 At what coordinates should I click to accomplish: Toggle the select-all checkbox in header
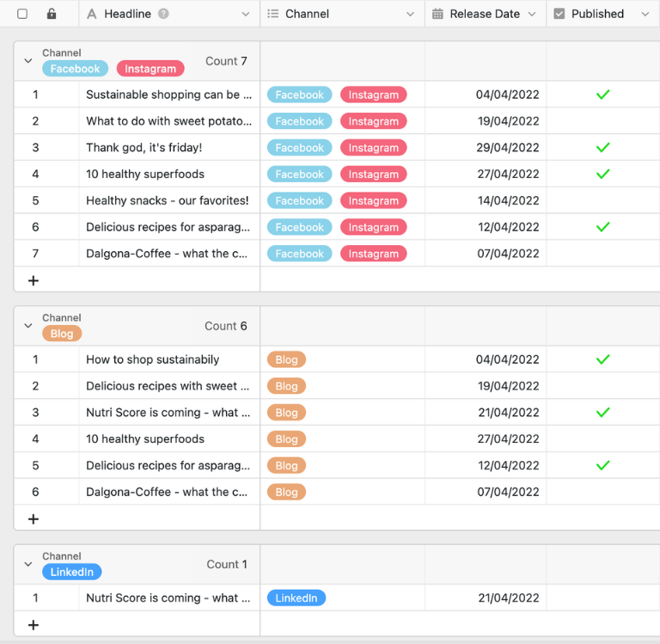pos(22,14)
